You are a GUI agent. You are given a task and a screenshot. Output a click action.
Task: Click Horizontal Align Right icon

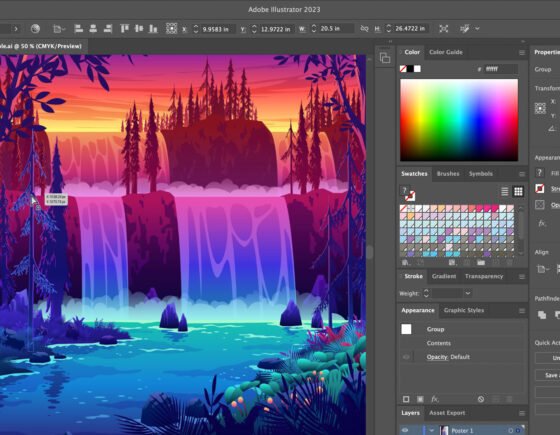coord(108,29)
